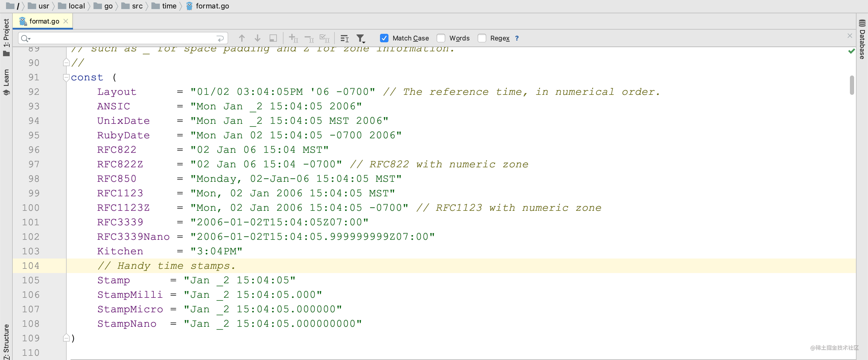Enable the Regex checkbox

[x=482, y=38]
